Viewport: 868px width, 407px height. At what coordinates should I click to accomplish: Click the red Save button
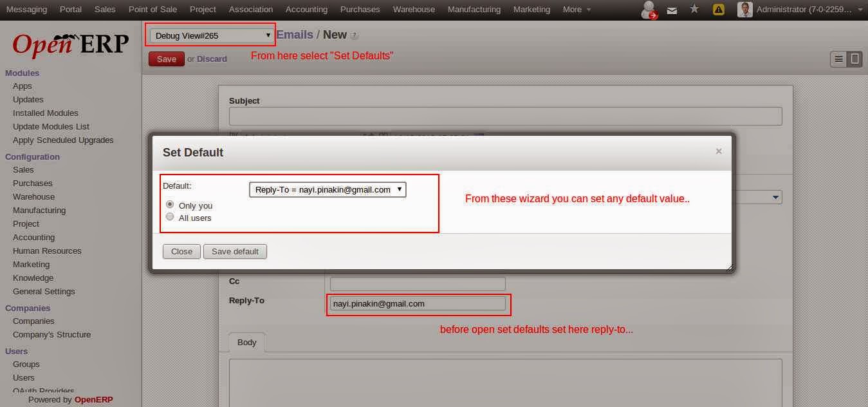point(166,59)
